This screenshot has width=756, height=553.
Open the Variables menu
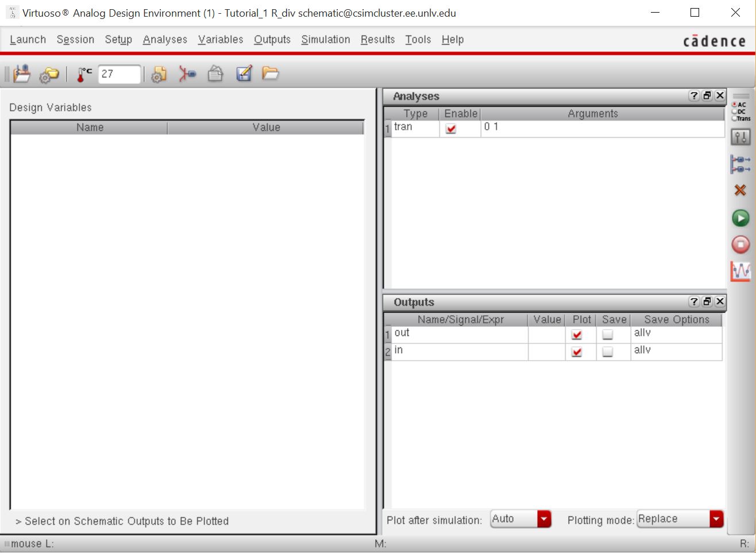pos(221,40)
